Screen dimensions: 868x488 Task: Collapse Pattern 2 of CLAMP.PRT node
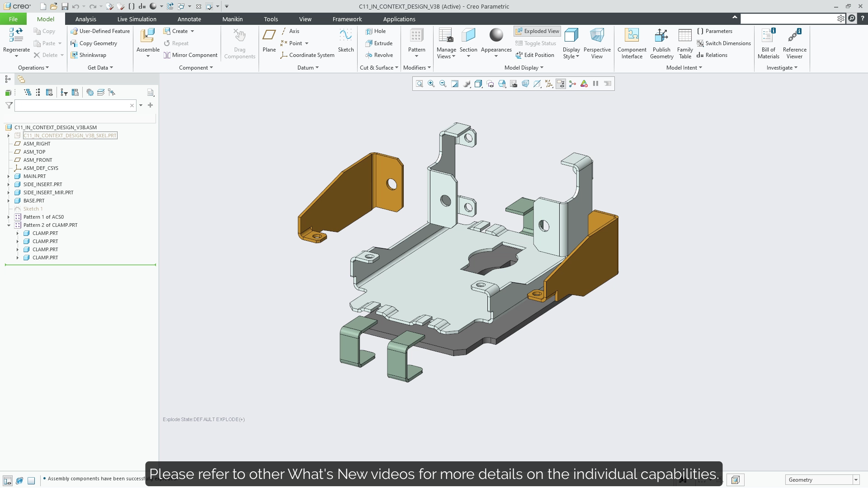pos(9,225)
